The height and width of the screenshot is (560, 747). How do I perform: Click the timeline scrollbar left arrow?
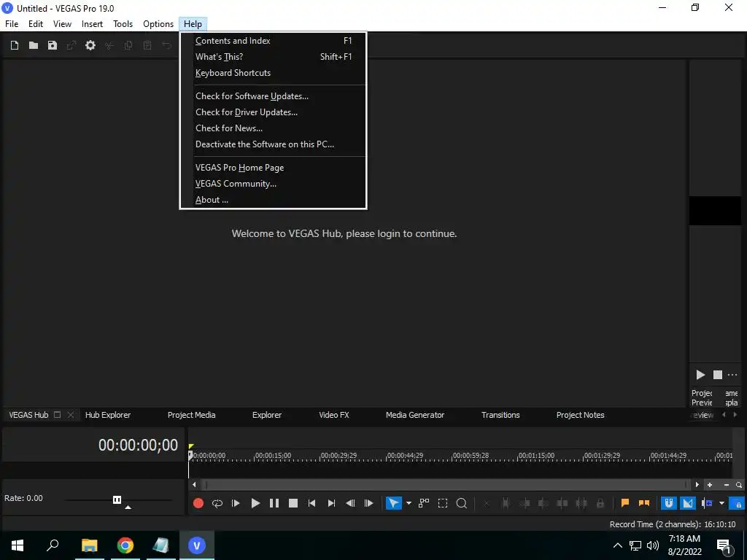[194, 485]
